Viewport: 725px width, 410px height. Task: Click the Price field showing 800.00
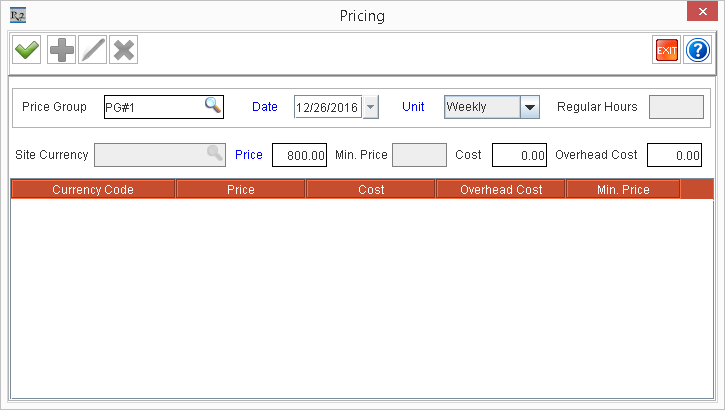click(299, 155)
